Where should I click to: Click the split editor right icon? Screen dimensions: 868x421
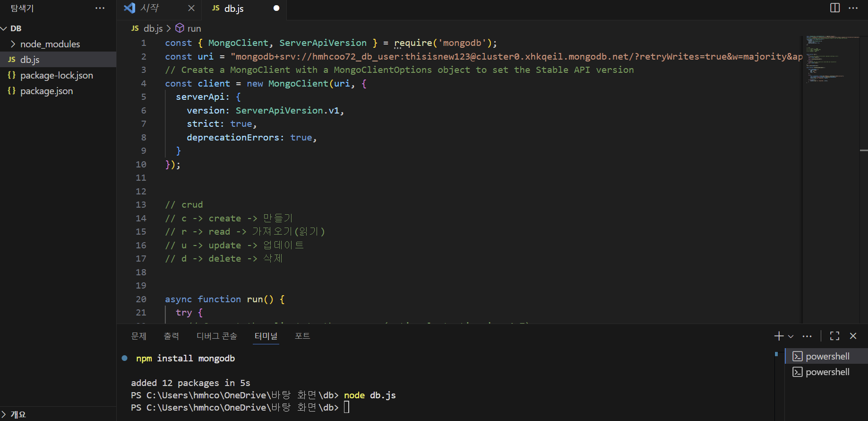[835, 8]
